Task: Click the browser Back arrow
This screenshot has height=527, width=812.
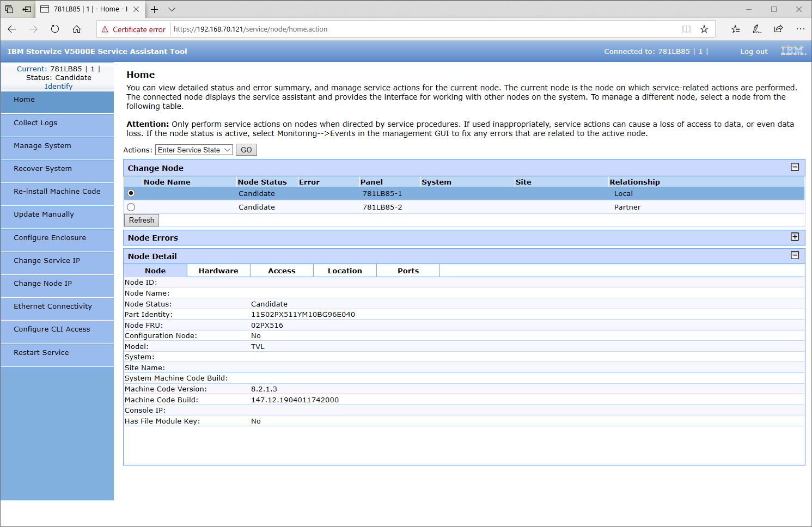Action: point(12,29)
